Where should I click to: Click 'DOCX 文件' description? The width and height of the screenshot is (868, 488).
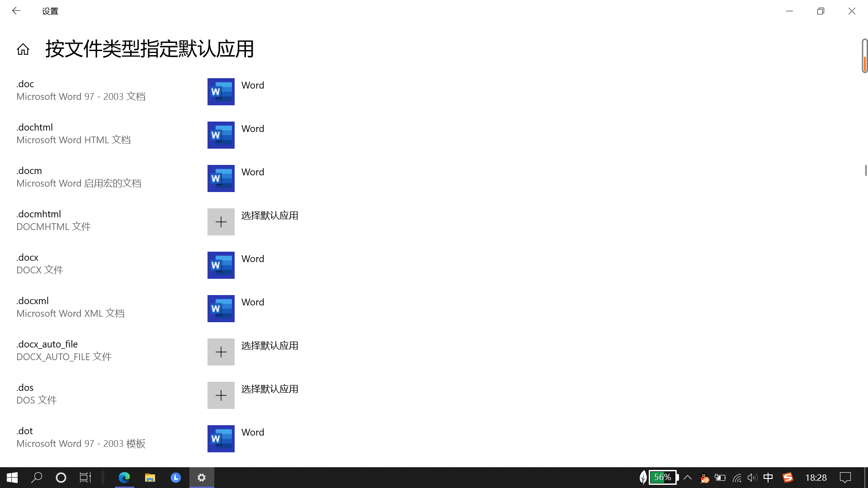(40, 270)
